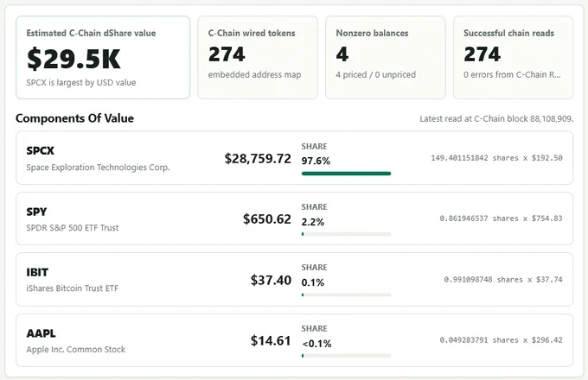Click the 4 nonzero balances number

[x=342, y=54]
